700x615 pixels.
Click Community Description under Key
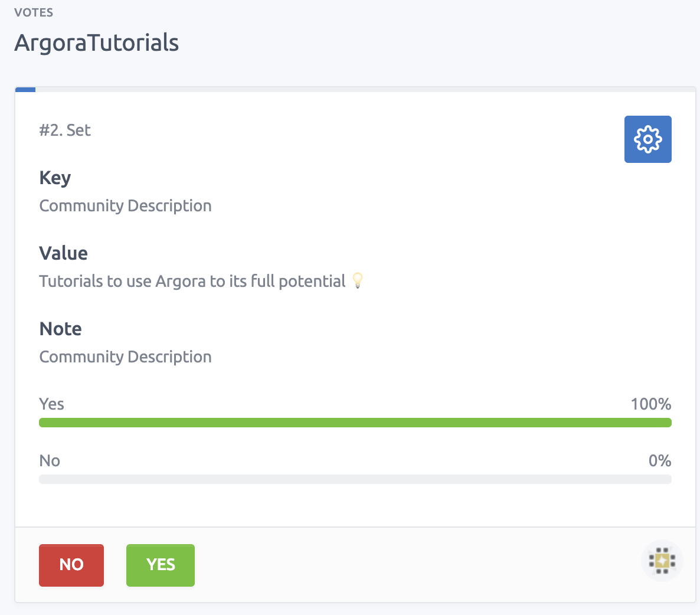pos(125,206)
